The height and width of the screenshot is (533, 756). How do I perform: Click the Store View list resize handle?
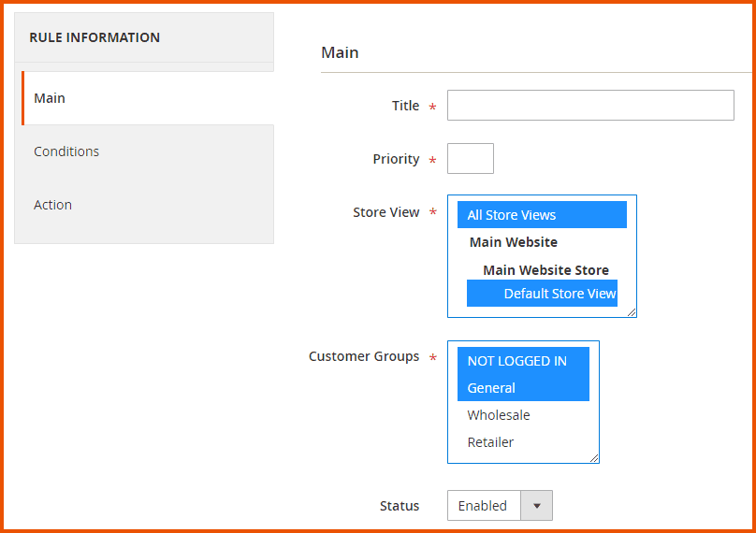coord(632,312)
